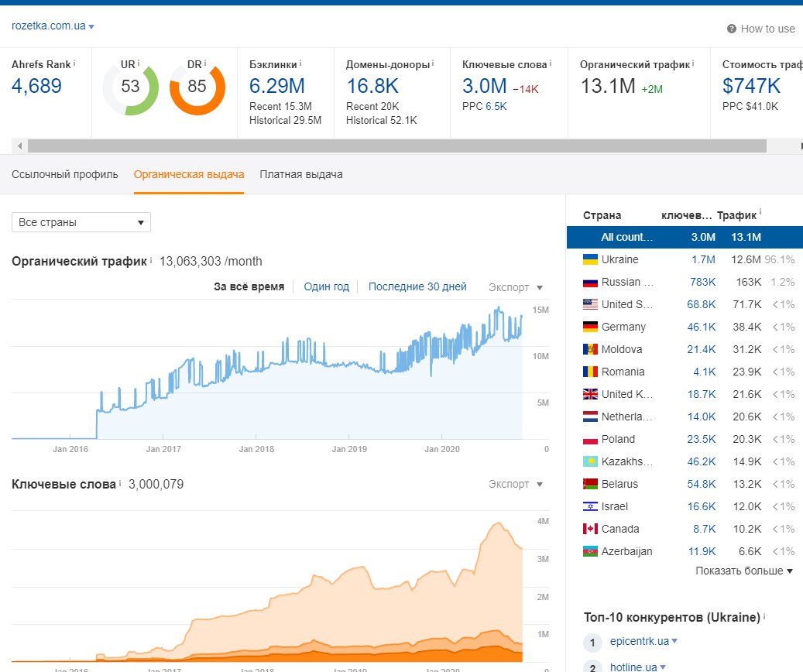This screenshot has width=803, height=672.
Task: Select the Страна column header
Action: (x=602, y=216)
